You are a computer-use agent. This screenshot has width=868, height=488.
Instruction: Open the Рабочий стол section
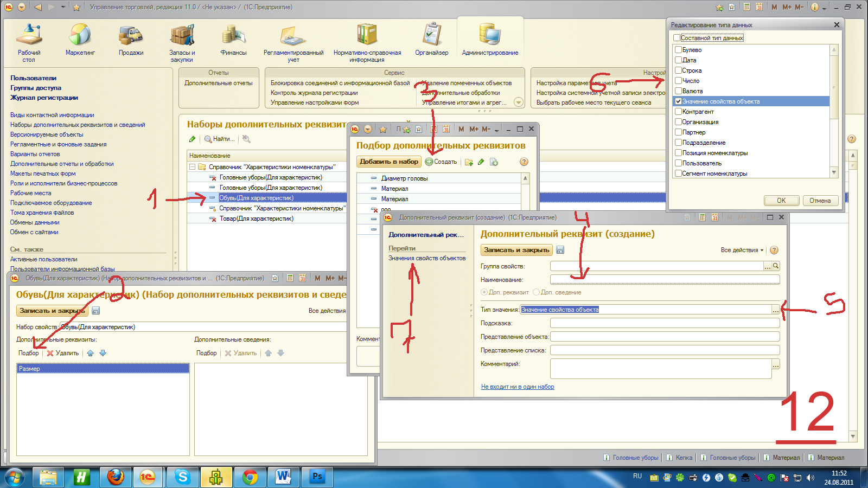point(29,42)
